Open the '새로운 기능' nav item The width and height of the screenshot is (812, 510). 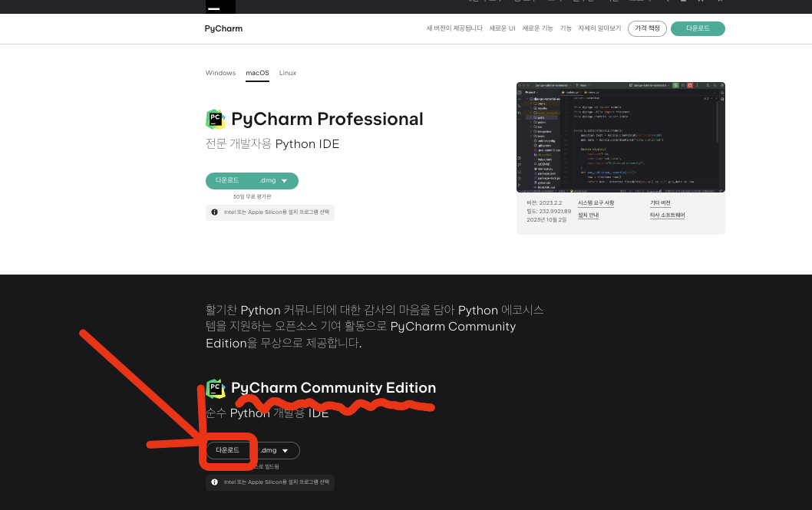click(537, 28)
